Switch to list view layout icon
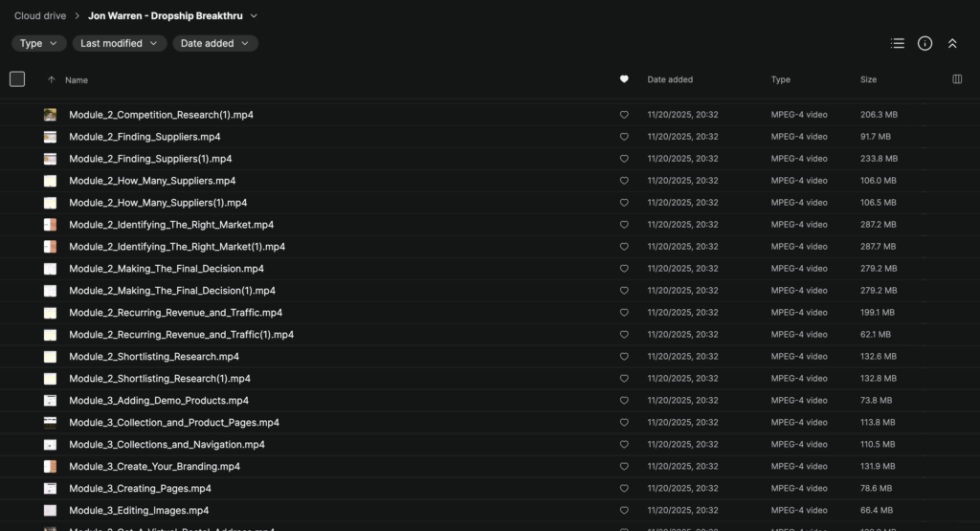 click(x=897, y=43)
